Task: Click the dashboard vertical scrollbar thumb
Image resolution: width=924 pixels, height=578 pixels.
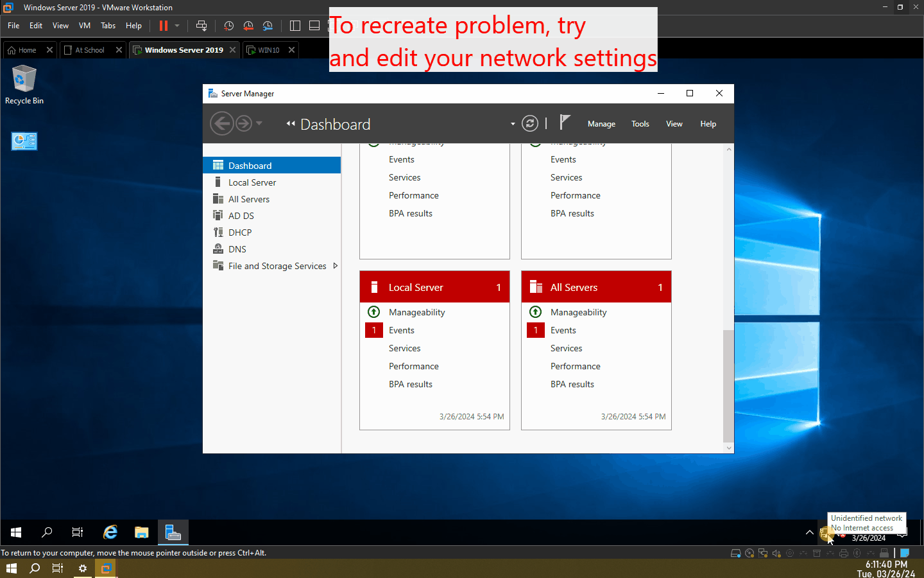Action: (x=728, y=386)
